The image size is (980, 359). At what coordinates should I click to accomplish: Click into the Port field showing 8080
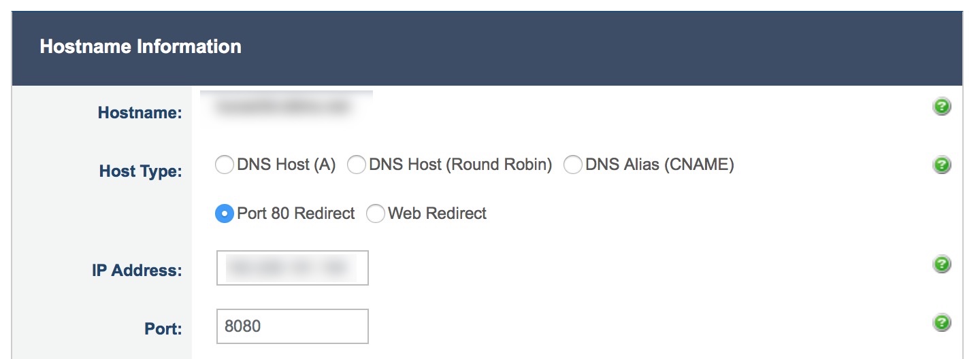pyautogui.click(x=292, y=326)
